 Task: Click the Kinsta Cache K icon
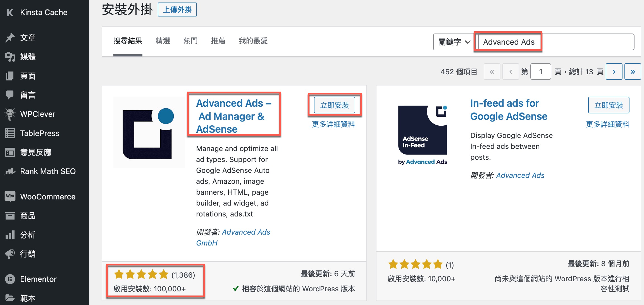click(x=10, y=12)
